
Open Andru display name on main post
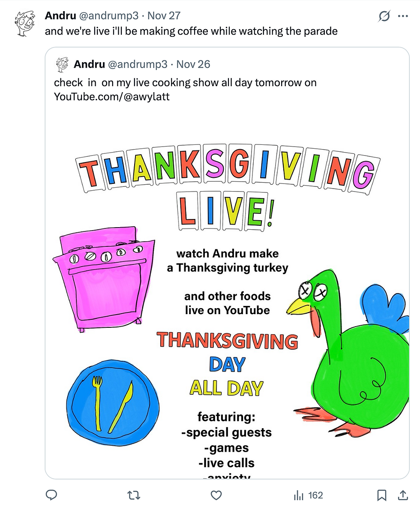click(60, 16)
